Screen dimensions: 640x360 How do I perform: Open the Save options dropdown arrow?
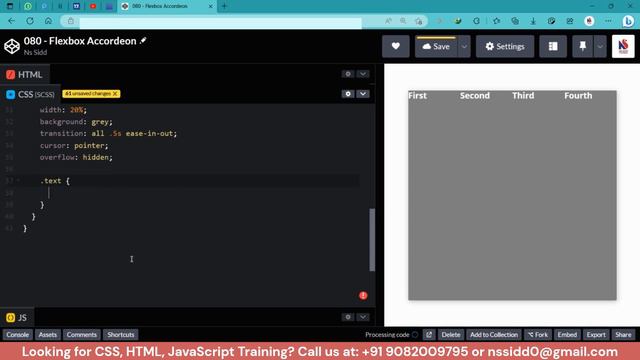(x=464, y=46)
